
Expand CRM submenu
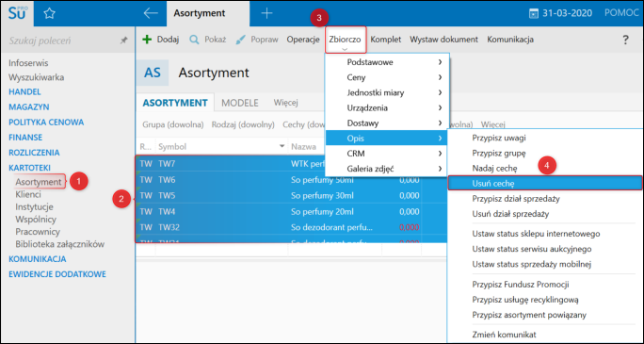pos(387,154)
